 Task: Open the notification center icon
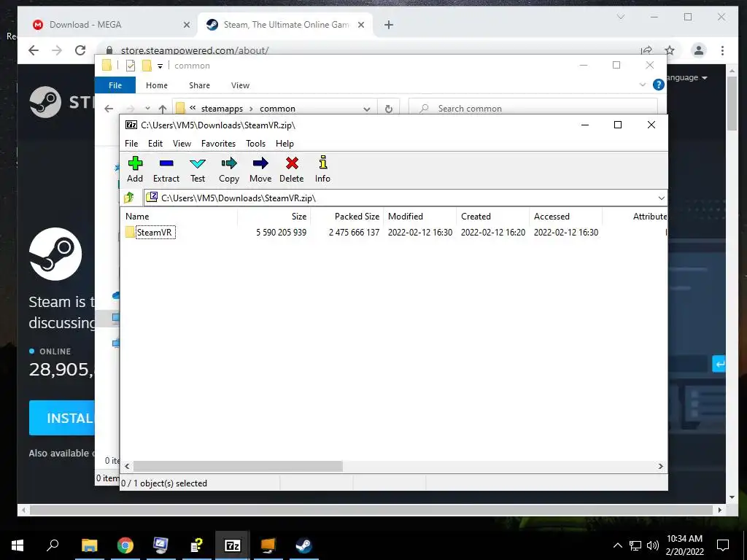pos(723,545)
